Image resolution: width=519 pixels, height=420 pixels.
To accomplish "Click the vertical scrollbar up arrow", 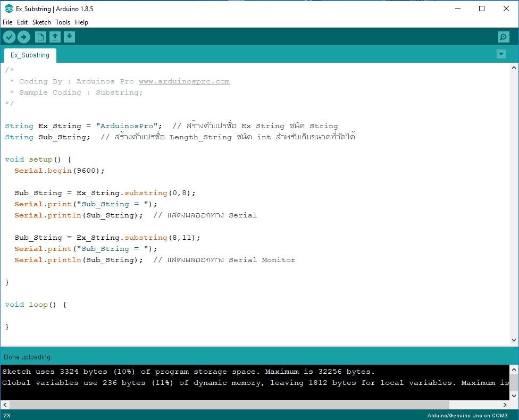I will click(514, 68).
